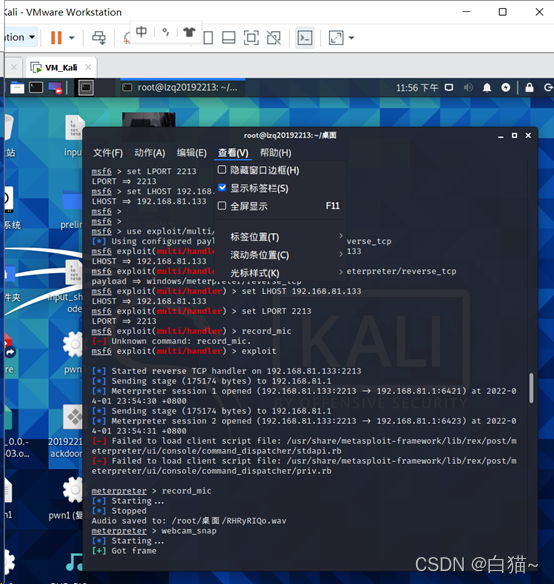The height and width of the screenshot is (584, 554).
Task: Select the music note file on the desktop
Action: click(75, 562)
